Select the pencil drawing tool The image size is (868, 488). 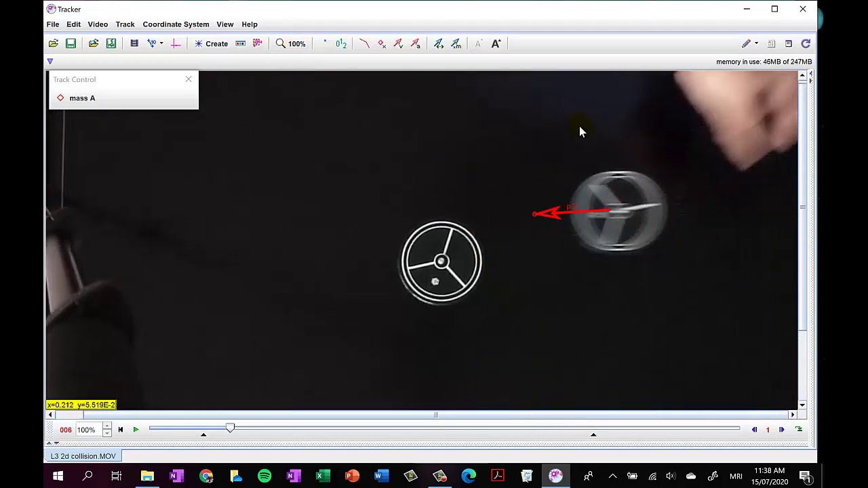pos(747,43)
